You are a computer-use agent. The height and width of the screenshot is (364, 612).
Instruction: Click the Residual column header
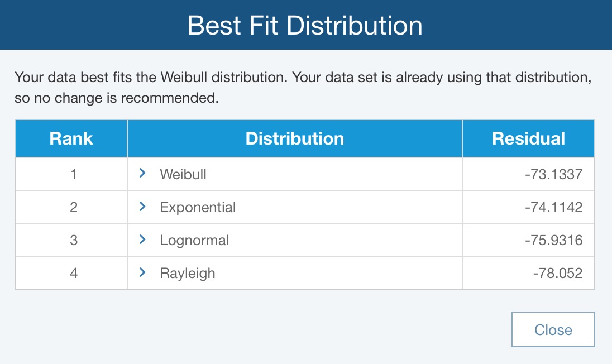coord(528,138)
